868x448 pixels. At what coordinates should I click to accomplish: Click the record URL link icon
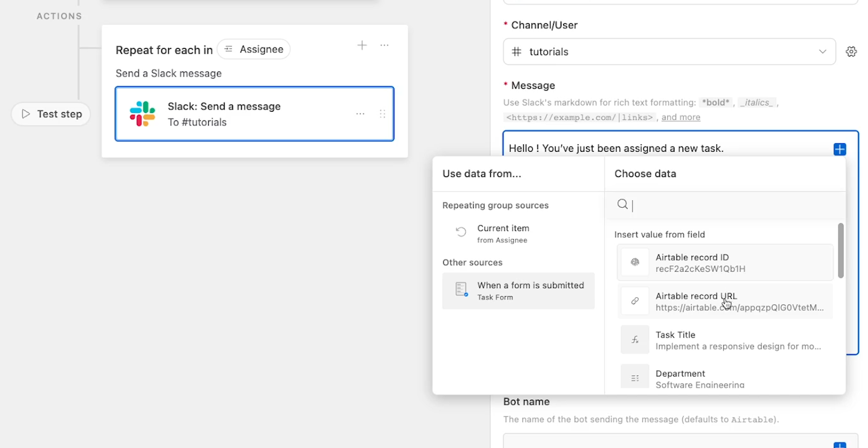[x=635, y=301]
